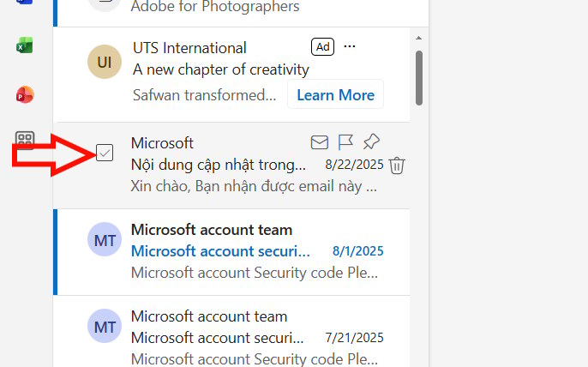Viewport: 588px width, 367px height.
Task: Click the subject of the 7/21/2025 email
Action: [x=218, y=338]
